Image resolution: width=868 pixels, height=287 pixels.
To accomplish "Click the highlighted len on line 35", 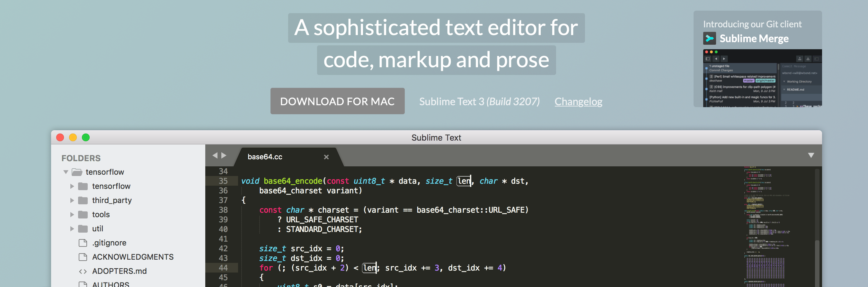I will coord(464,181).
